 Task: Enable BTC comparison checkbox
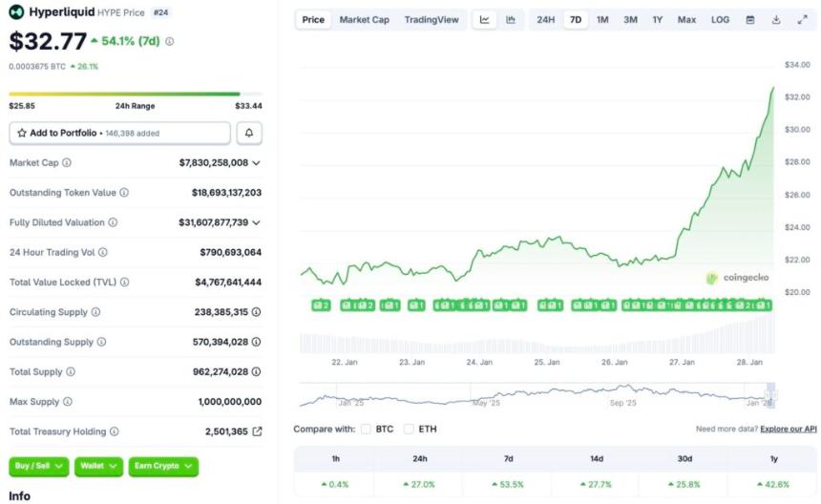[366, 430]
